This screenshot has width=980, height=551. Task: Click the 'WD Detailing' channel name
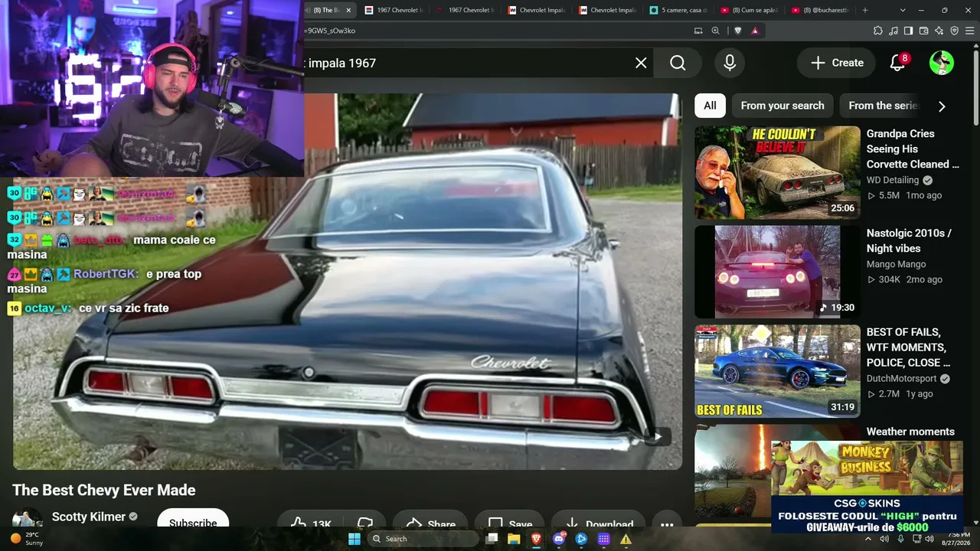(x=893, y=180)
